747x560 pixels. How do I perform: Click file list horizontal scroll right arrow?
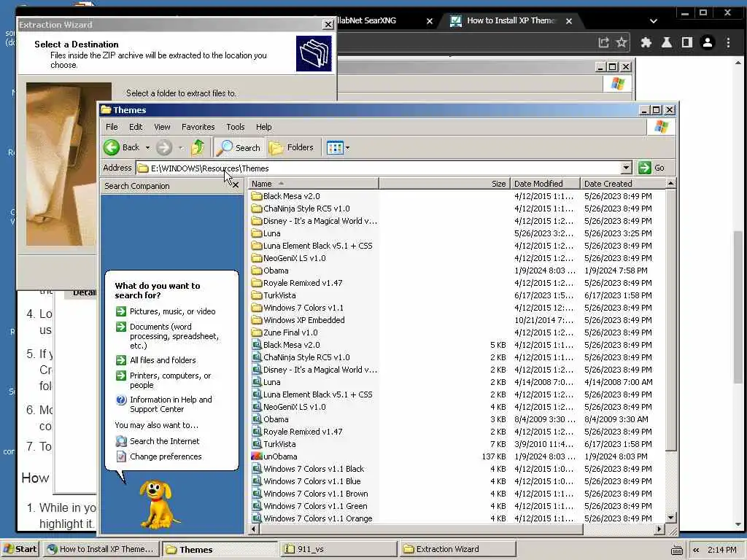659,529
